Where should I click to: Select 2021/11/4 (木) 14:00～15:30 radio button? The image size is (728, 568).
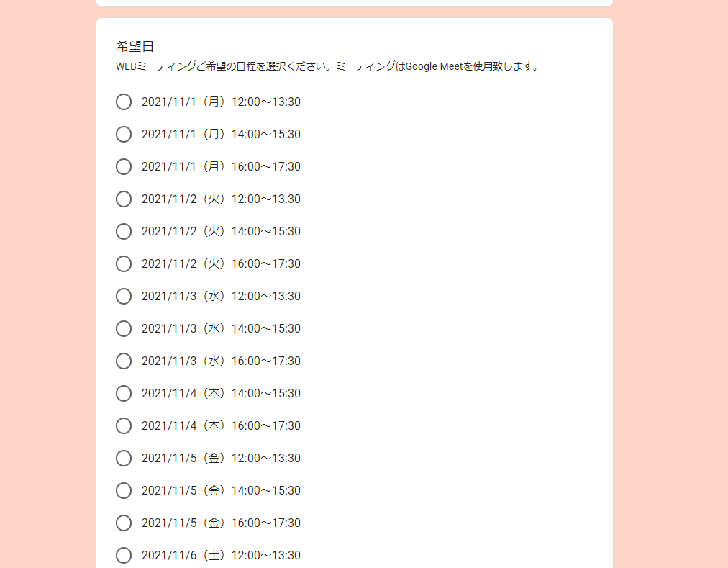click(124, 394)
